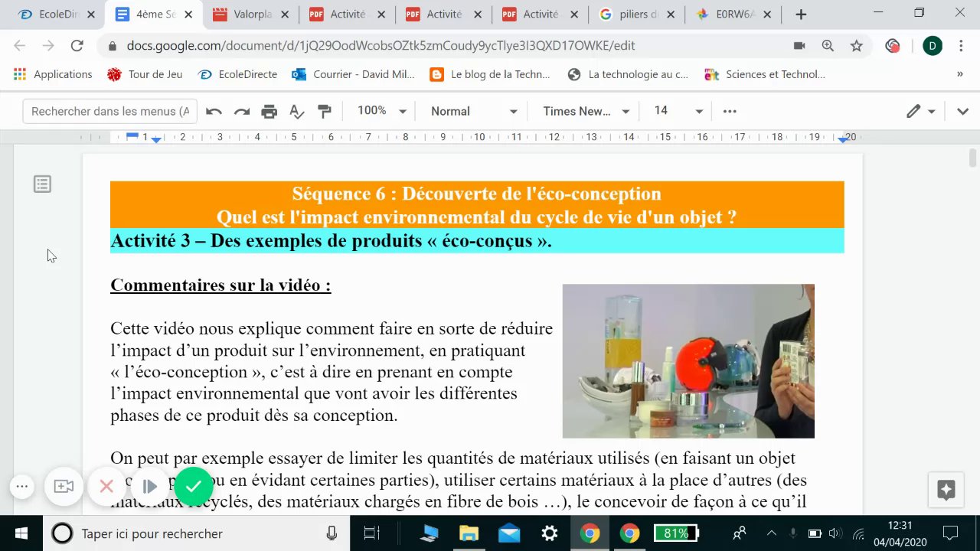980x551 pixels.
Task: Toggle the webcam in recorder overlay
Action: pos(64,486)
